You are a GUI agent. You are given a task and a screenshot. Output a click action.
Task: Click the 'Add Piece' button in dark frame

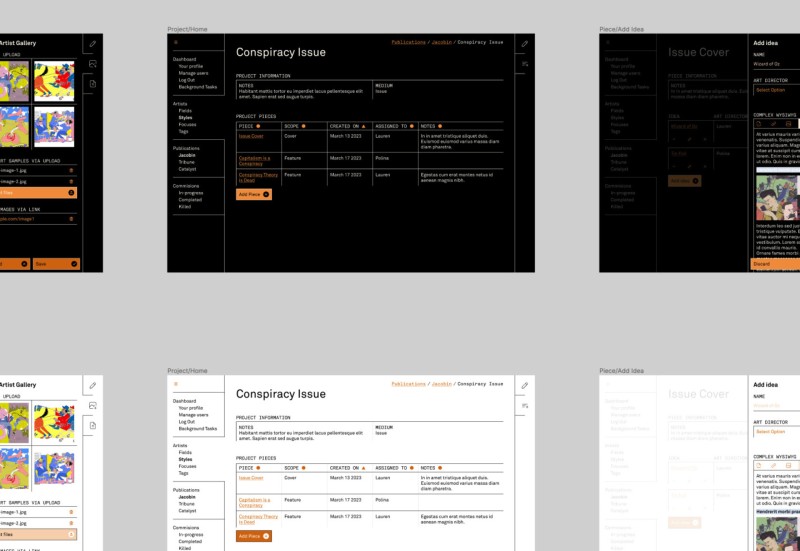pyautogui.click(x=254, y=194)
